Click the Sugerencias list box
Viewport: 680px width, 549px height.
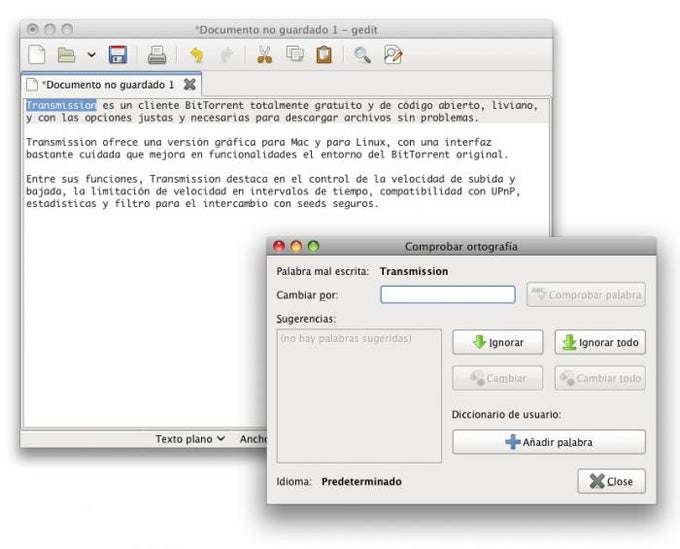359,396
